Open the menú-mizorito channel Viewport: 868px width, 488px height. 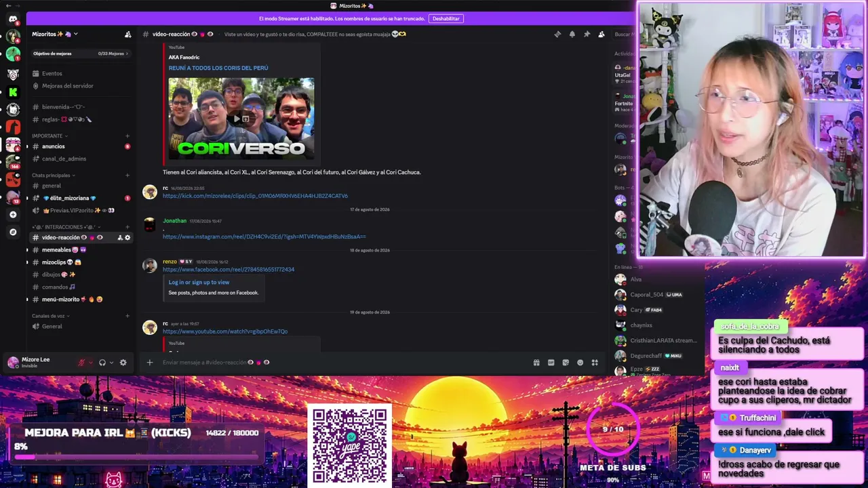pyautogui.click(x=80, y=300)
